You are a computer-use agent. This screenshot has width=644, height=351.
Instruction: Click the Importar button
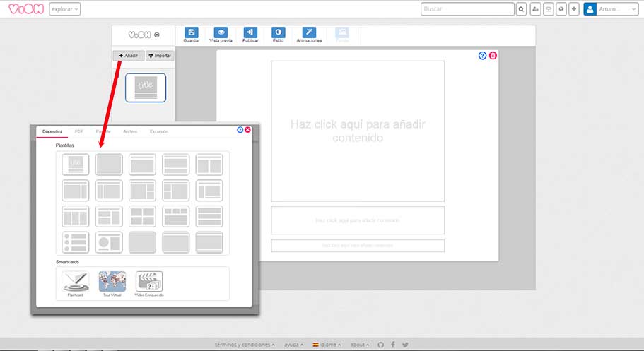tap(160, 56)
